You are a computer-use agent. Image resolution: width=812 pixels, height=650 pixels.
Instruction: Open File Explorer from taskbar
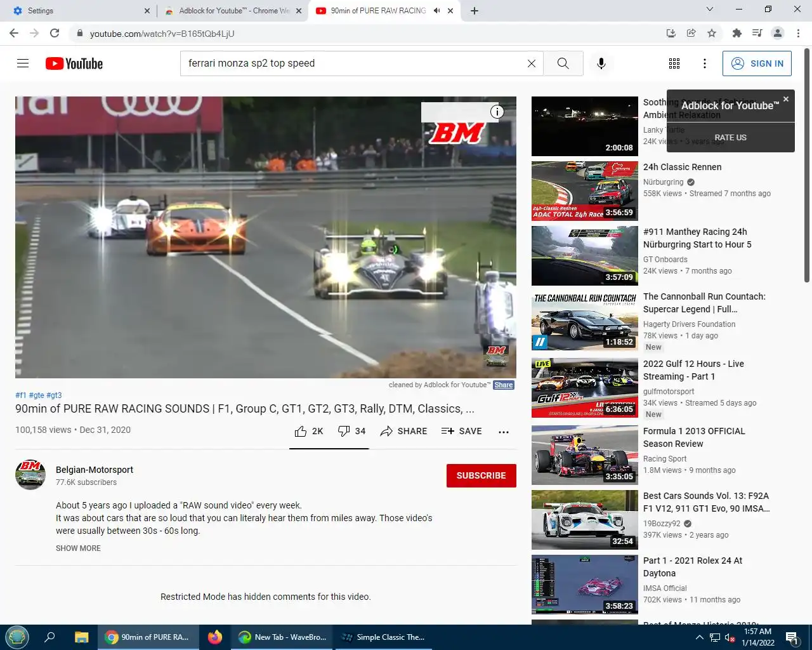(81, 637)
